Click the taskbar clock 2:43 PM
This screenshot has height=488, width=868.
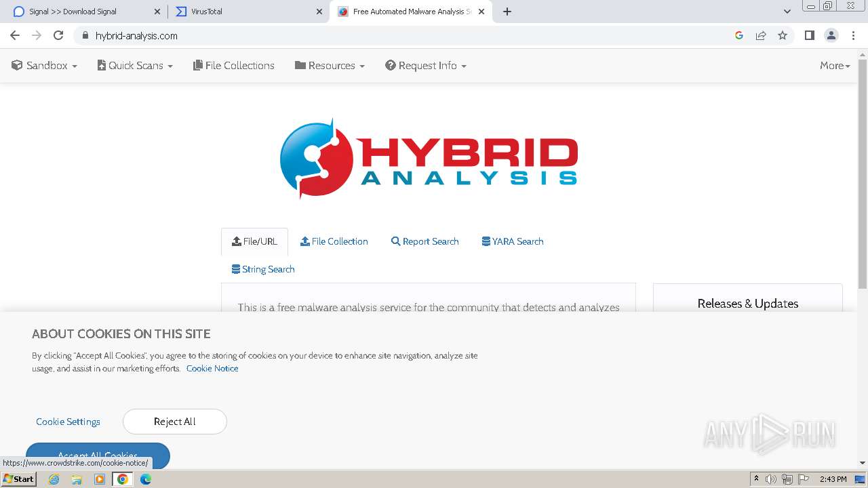pyautogui.click(x=833, y=479)
